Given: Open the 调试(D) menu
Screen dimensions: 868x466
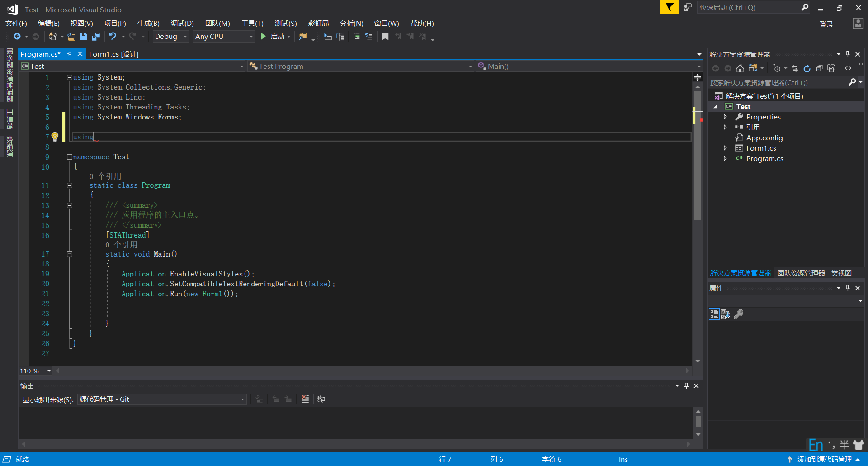Looking at the screenshot, I should (x=182, y=23).
